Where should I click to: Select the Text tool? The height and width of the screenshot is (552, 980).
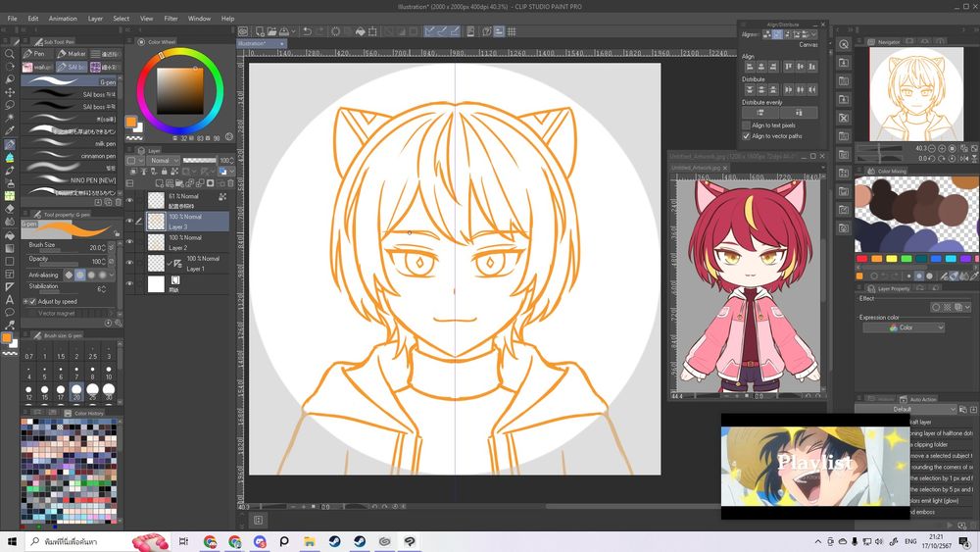coord(9,299)
